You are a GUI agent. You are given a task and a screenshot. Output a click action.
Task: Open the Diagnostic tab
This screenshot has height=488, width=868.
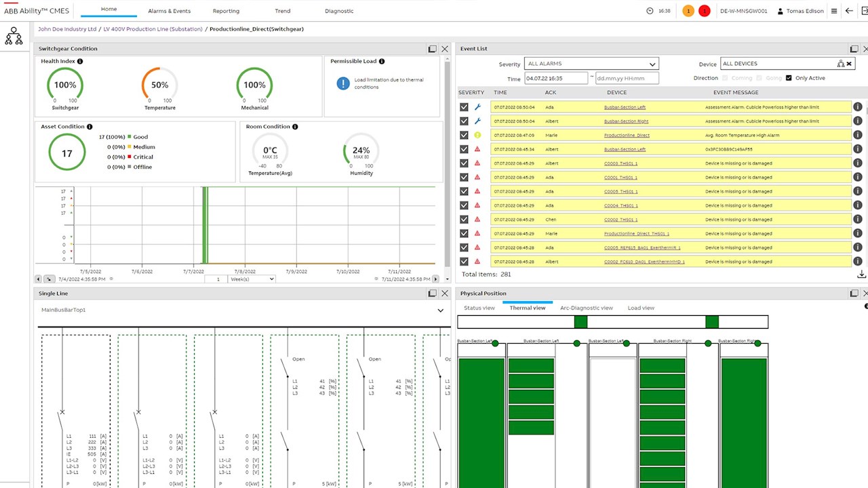pos(339,11)
